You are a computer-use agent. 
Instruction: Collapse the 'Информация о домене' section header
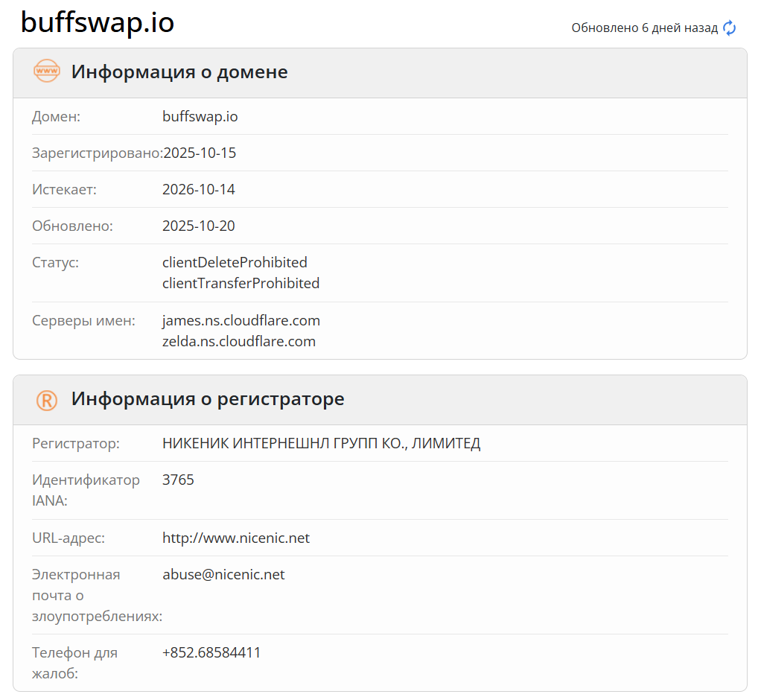pos(179,71)
